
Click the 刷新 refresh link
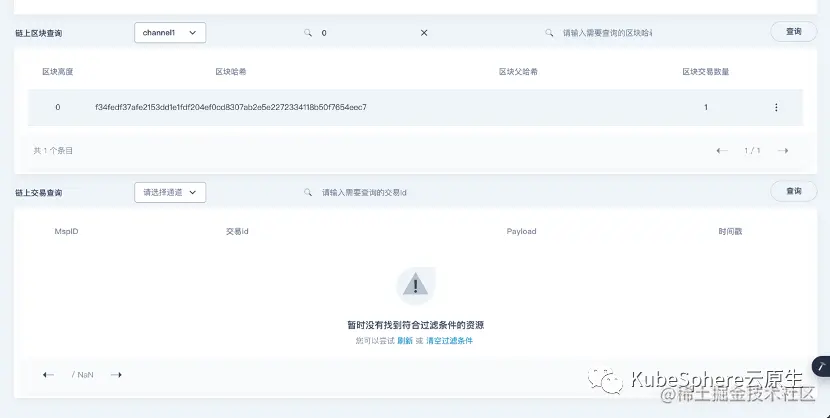[x=405, y=341]
